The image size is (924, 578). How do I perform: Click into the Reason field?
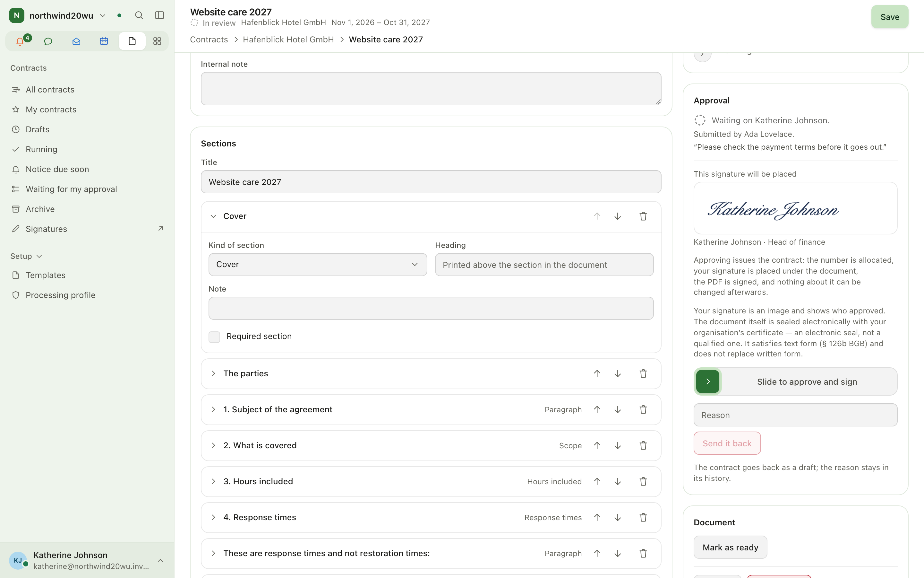795,415
